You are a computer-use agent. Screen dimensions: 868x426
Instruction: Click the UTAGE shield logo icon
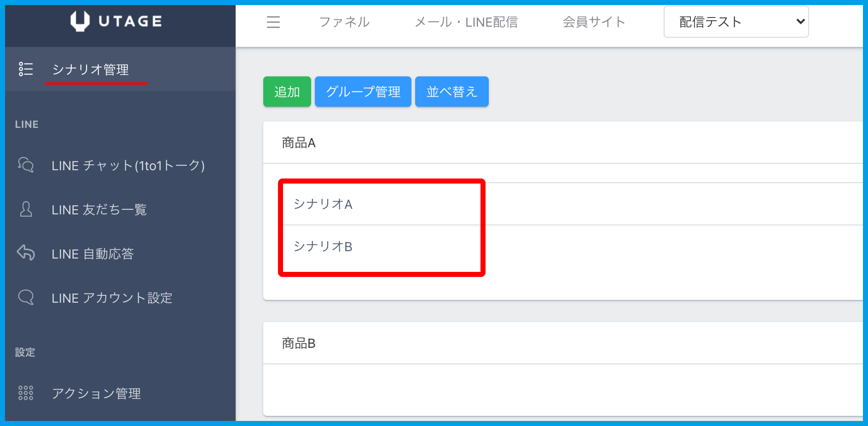click(80, 21)
